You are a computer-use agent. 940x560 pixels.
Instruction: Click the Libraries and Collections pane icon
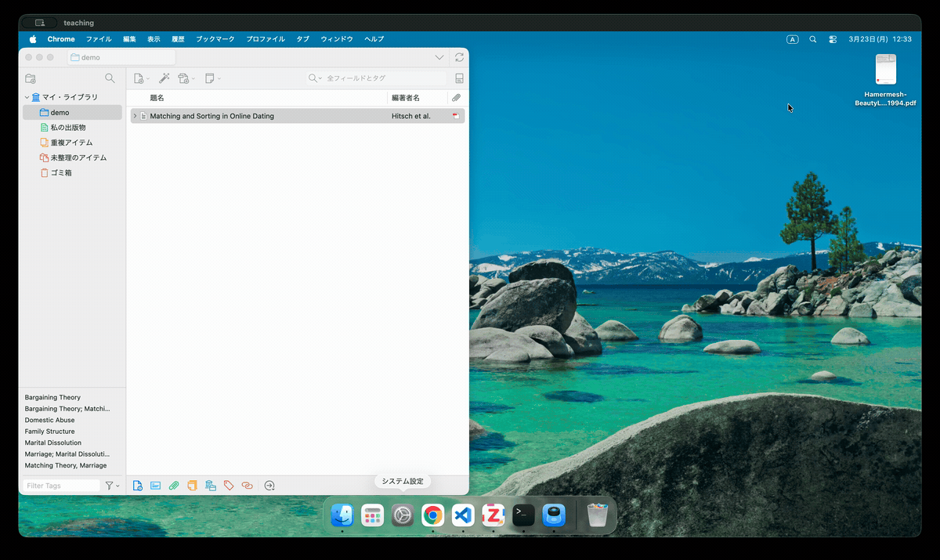(210, 486)
